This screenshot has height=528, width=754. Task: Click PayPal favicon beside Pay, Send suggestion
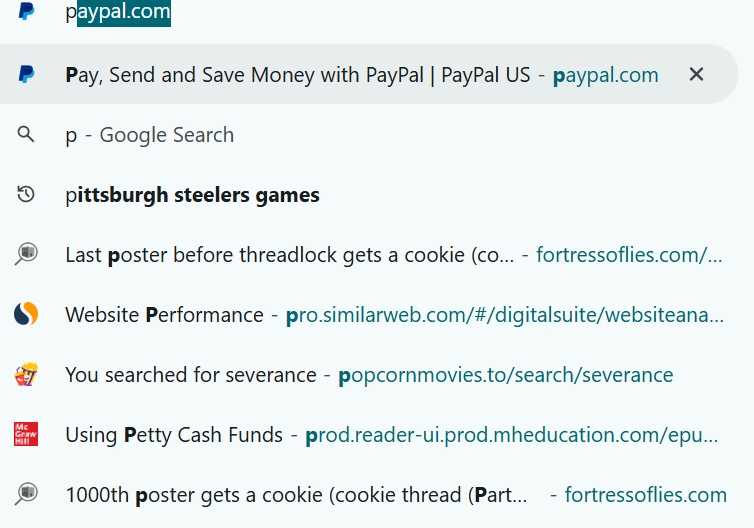[x=26, y=74]
